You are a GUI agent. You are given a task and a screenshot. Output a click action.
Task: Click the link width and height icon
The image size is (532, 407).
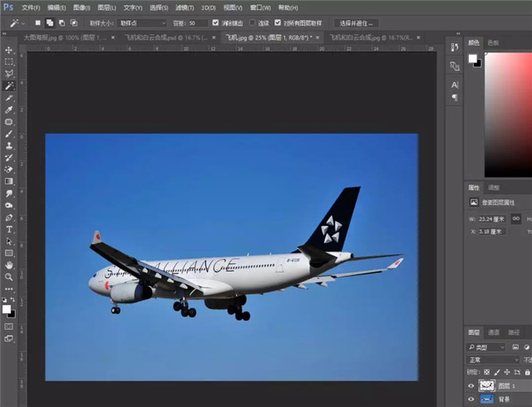point(516,218)
